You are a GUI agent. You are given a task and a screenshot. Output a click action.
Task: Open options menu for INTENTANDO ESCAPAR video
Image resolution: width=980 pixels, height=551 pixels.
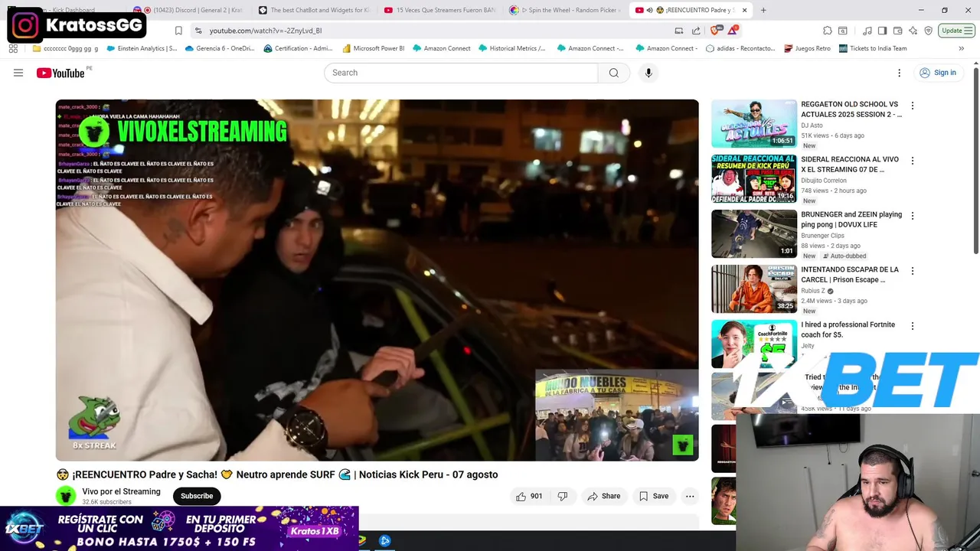coord(912,271)
